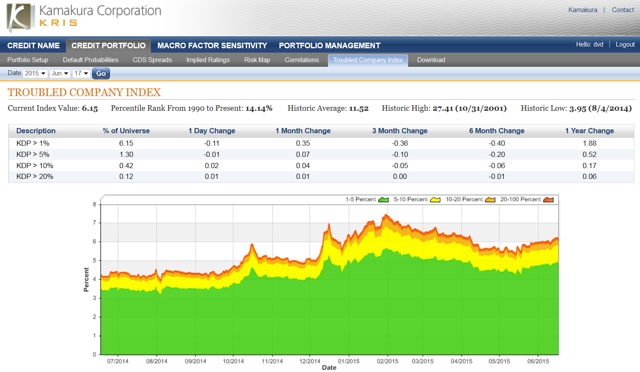Open the year dropdown showing 2015
This screenshot has height=372, width=640.
(35, 74)
